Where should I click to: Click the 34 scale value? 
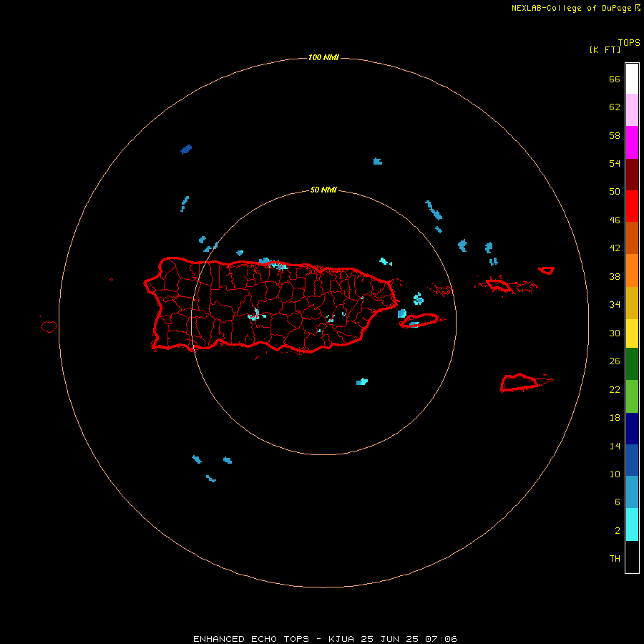point(615,304)
